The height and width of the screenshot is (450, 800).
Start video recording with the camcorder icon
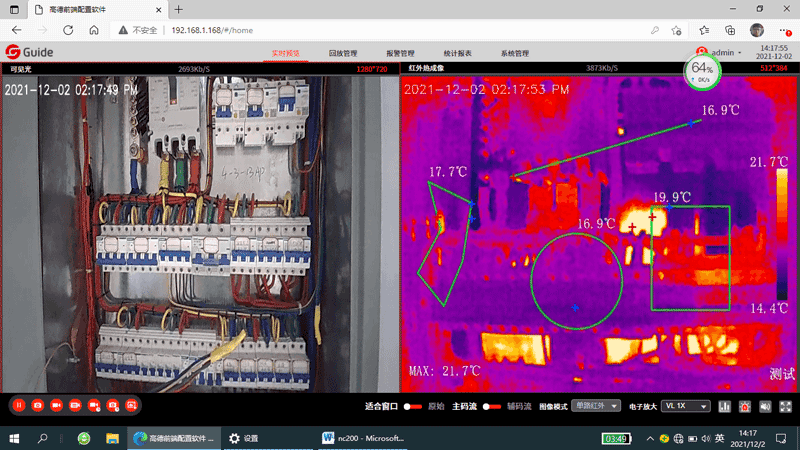pyautogui.click(x=56, y=406)
